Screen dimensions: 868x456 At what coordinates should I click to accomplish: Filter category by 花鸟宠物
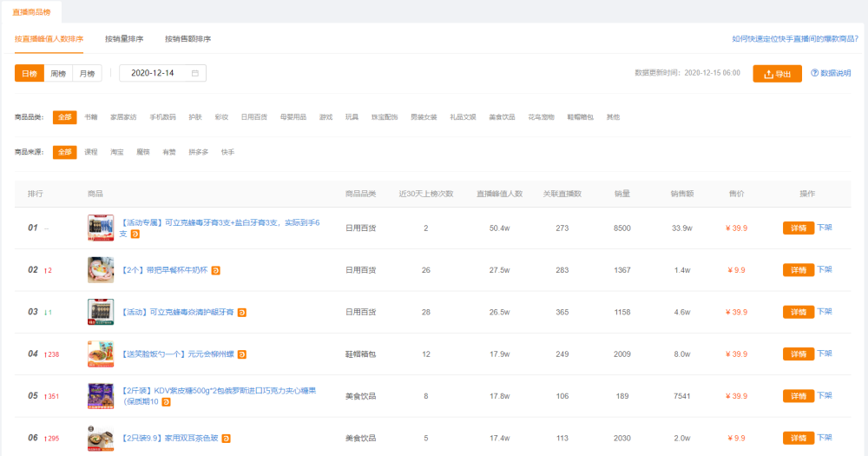pyautogui.click(x=542, y=117)
